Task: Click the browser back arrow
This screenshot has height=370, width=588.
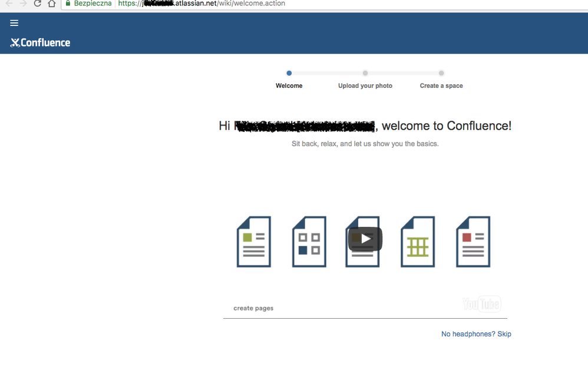Action: point(9,4)
